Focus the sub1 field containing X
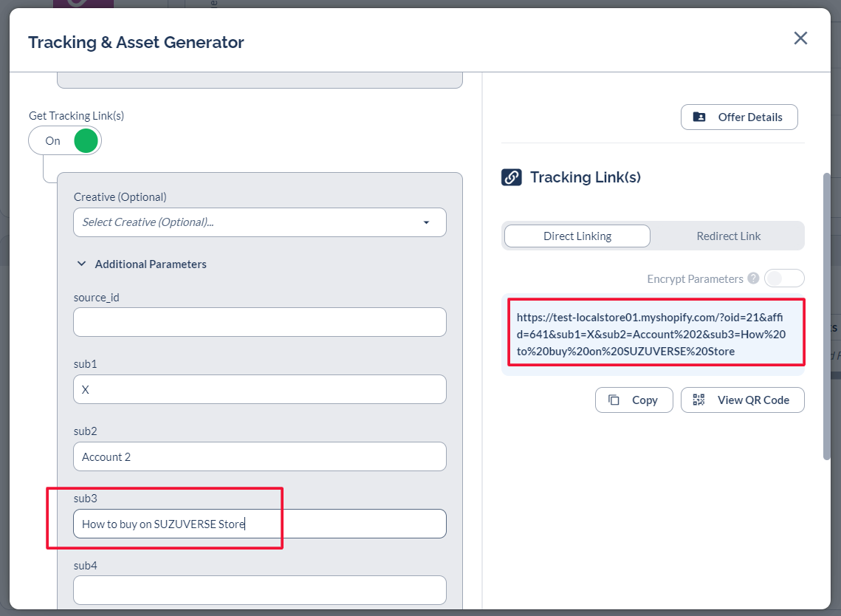841x616 pixels. pos(259,389)
